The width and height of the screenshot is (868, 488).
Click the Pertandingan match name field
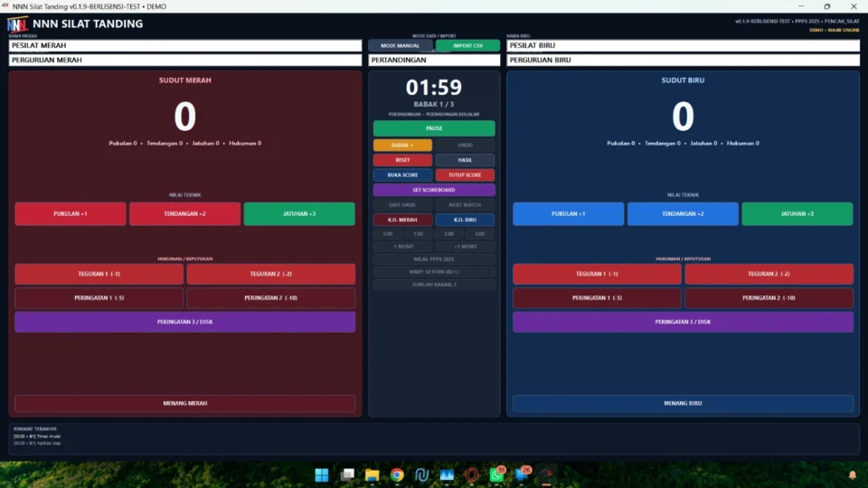click(x=434, y=60)
